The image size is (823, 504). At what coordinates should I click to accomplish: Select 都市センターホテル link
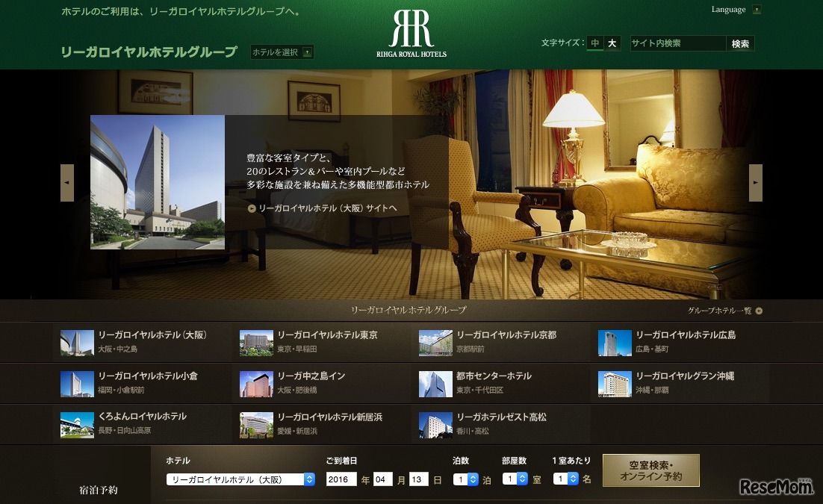click(x=494, y=376)
